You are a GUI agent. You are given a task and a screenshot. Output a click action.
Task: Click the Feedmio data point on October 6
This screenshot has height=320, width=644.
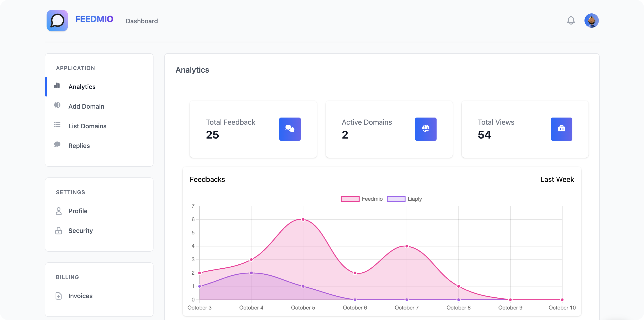355,273
